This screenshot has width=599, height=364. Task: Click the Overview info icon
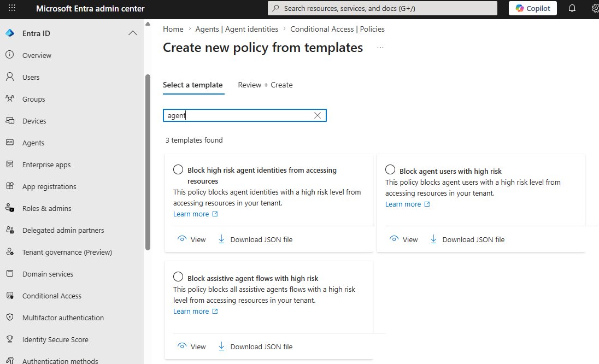tap(10, 55)
